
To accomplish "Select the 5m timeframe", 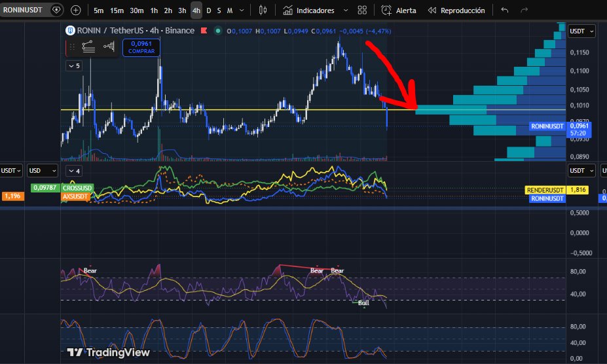I will (98, 10).
